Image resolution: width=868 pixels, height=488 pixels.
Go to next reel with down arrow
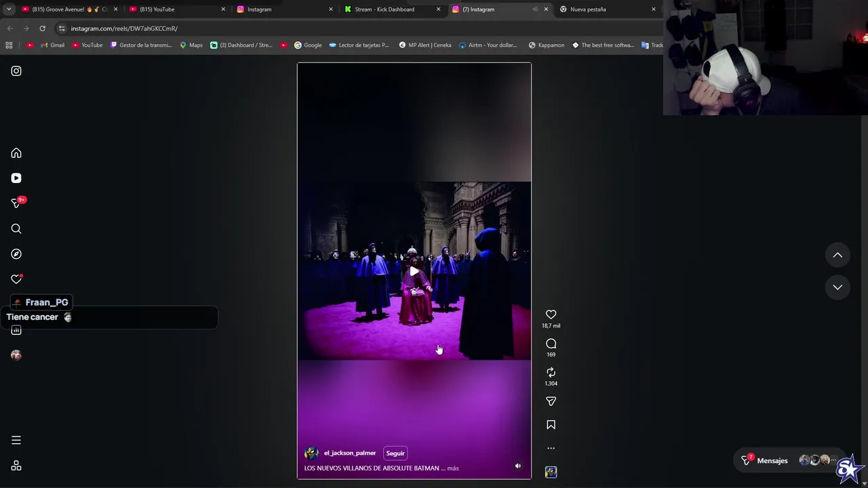(x=837, y=287)
